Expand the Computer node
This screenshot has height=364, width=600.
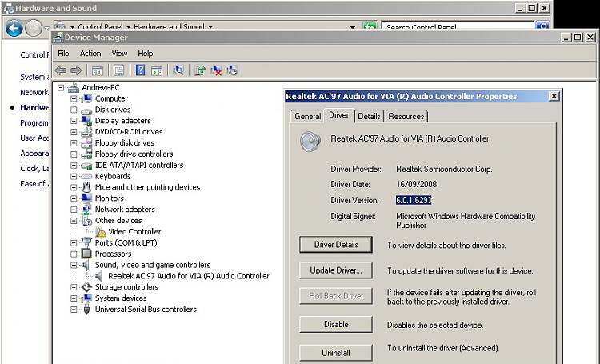[x=74, y=98]
